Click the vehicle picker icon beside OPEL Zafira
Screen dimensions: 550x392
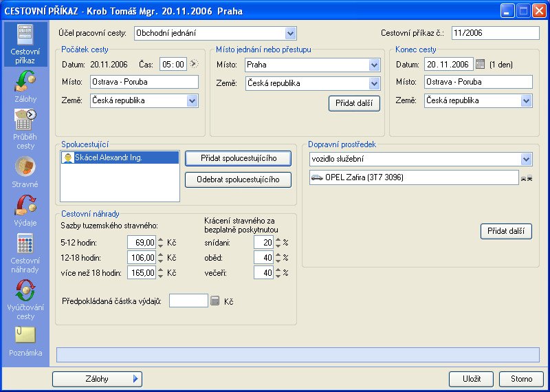[527, 178]
